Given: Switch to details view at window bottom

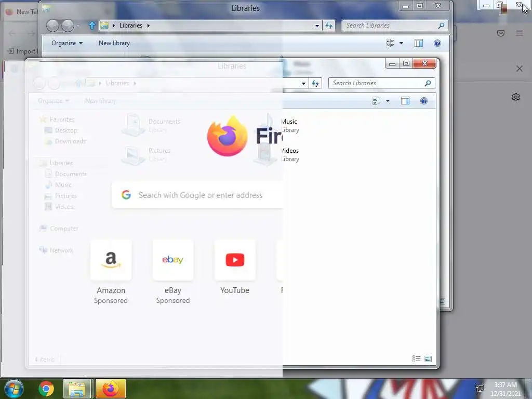Looking at the screenshot, I should pyautogui.click(x=416, y=359).
